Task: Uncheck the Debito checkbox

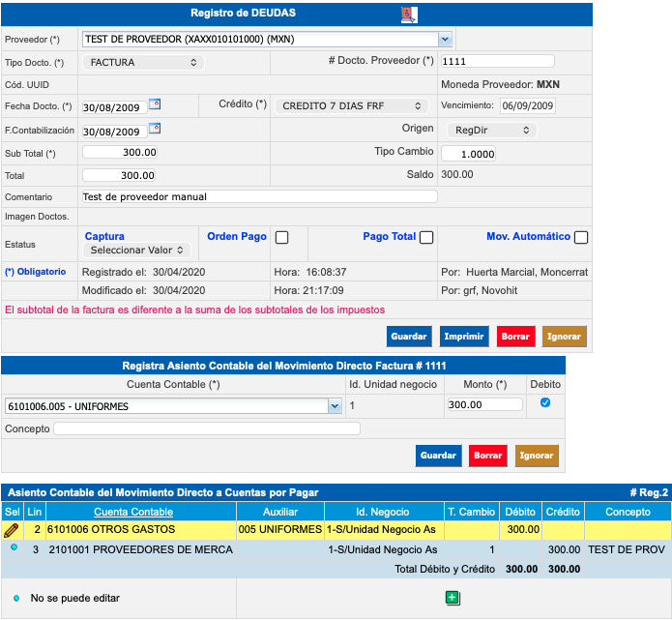Action: point(545,403)
